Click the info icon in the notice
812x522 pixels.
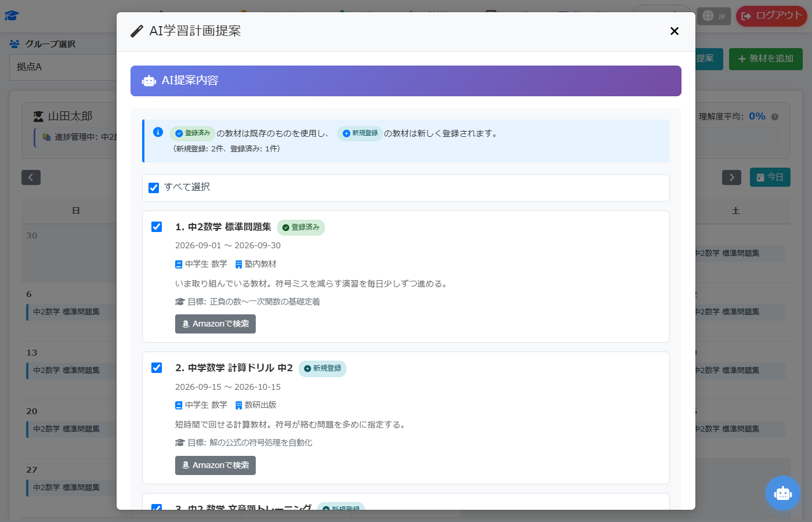click(x=158, y=132)
